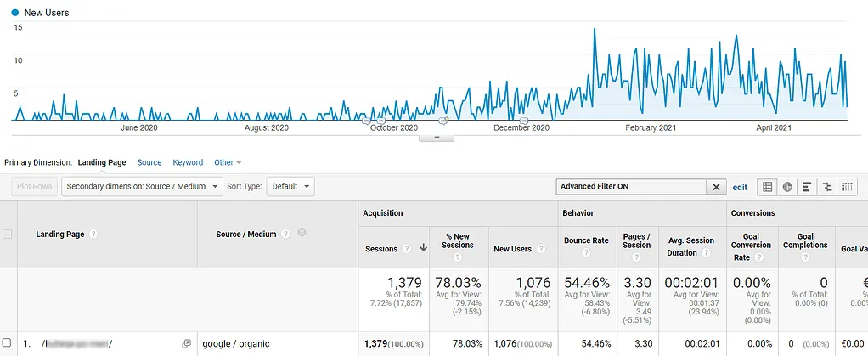Image resolution: width=868 pixels, height=356 pixels.
Task: Tick the checkbox for row 1
Action: [x=7, y=343]
